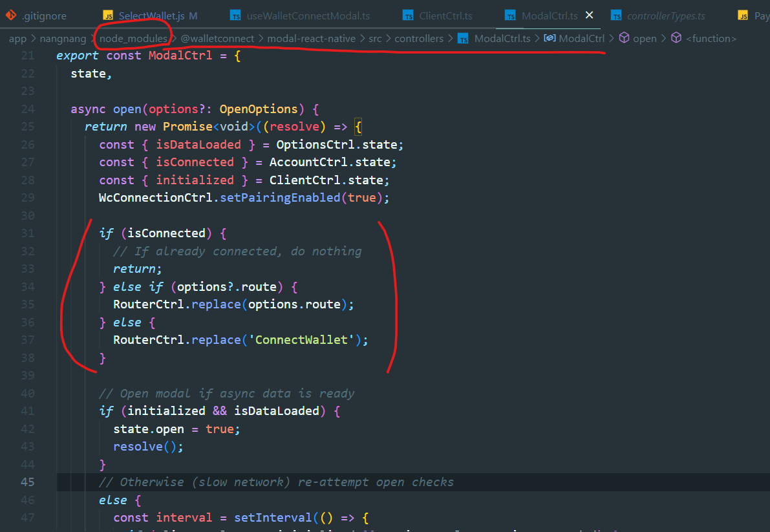Click variable symbol icon before ModalCtrl breadcrumb
Viewport: 770px width, 532px height.
click(x=550, y=37)
